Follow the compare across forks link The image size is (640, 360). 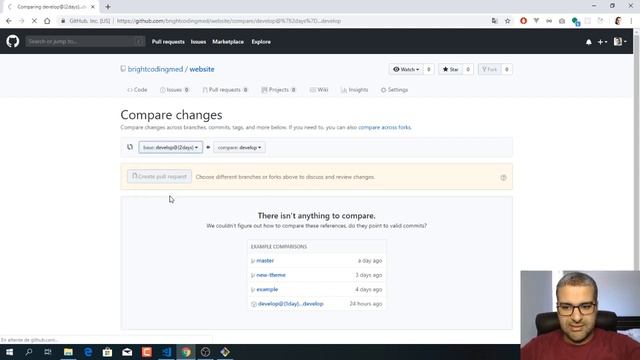384,127
